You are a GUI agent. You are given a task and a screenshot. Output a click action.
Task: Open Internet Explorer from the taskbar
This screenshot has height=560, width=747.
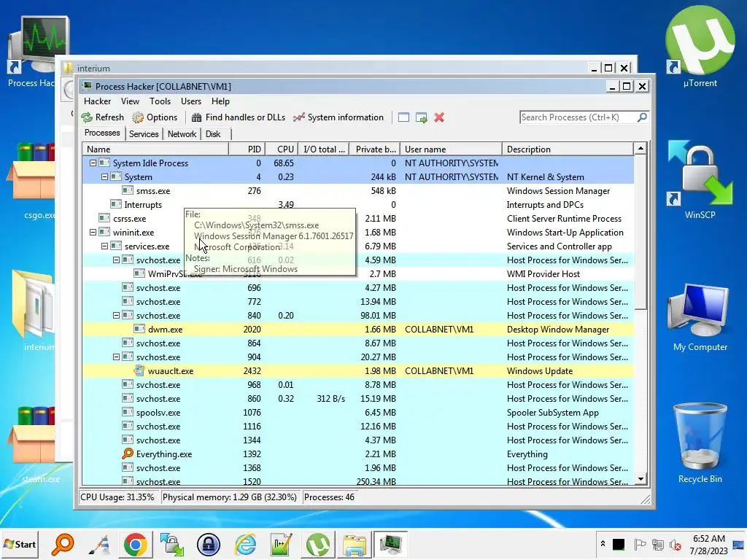click(x=245, y=544)
